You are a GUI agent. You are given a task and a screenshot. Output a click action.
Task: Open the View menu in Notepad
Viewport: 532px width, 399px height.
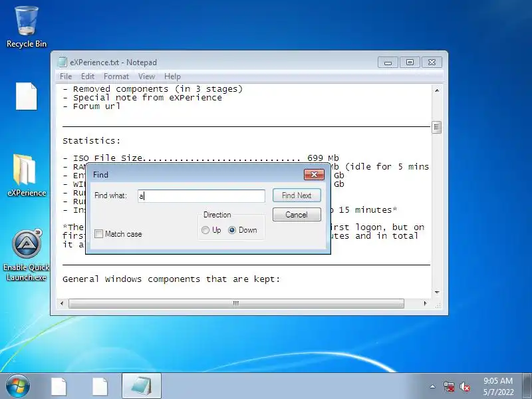(146, 76)
